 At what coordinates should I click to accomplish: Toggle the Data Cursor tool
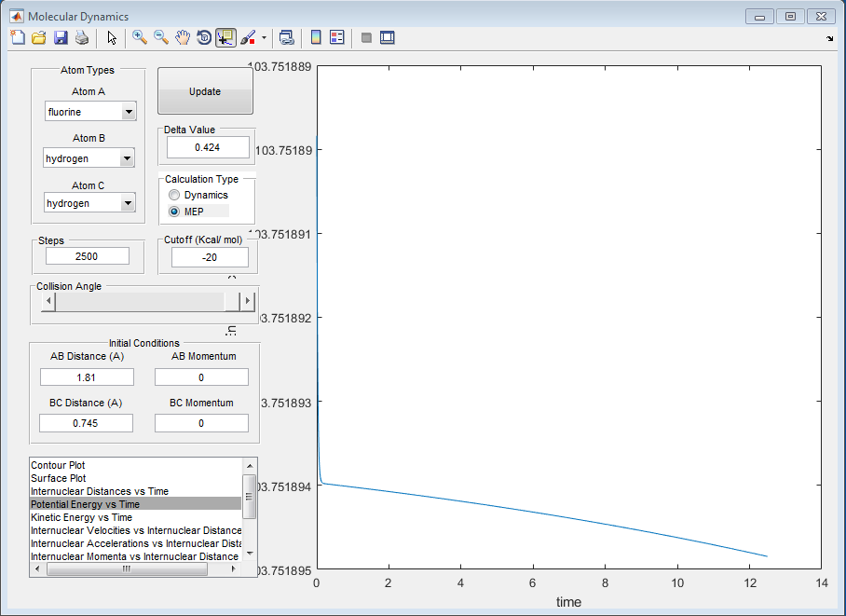[x=225, y=37]
